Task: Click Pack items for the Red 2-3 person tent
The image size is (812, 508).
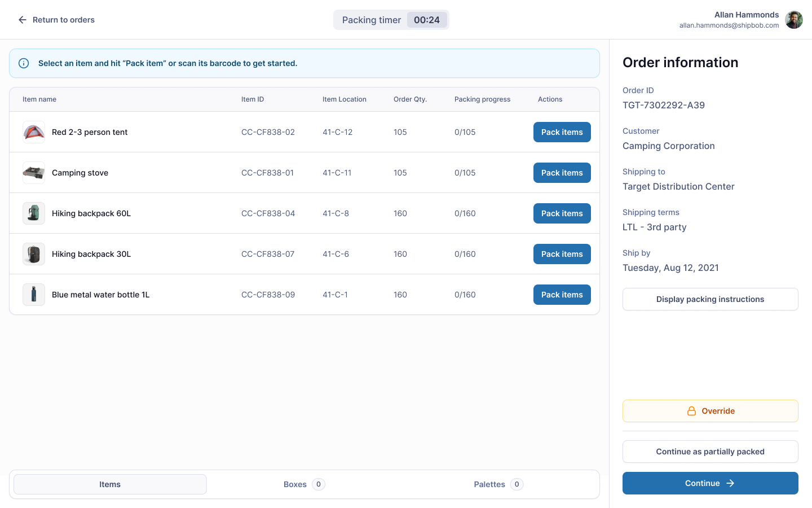Action: [562, 132]
